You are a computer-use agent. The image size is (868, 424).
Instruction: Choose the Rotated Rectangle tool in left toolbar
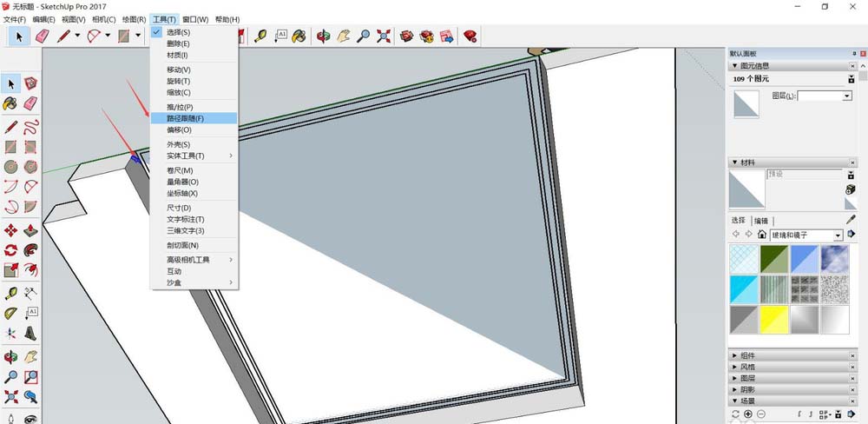pyautogui.click(x=31, y=147)
